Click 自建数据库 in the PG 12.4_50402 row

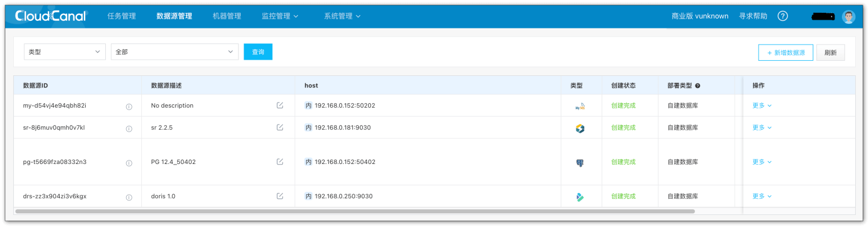(683, 162)
